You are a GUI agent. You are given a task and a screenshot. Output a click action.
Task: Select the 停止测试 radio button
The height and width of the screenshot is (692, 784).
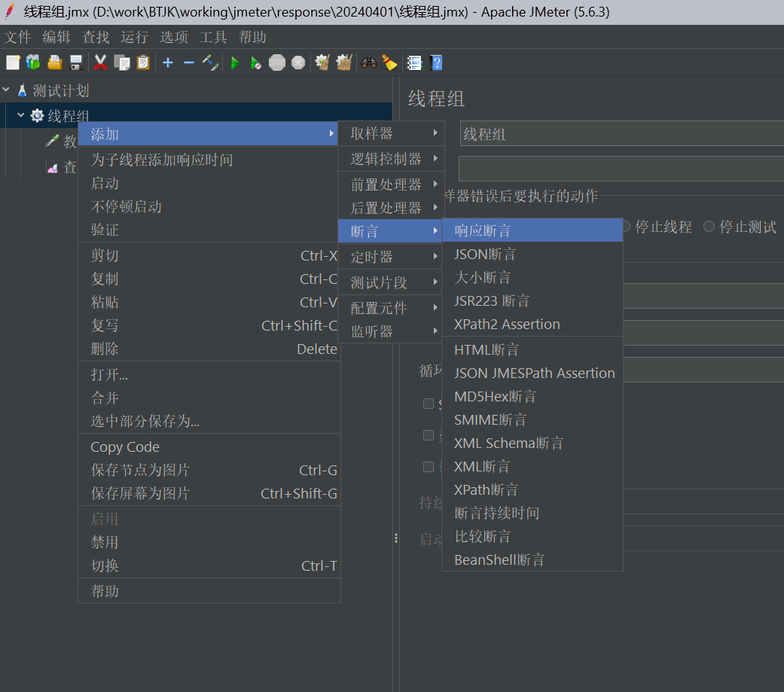point(709,227)
